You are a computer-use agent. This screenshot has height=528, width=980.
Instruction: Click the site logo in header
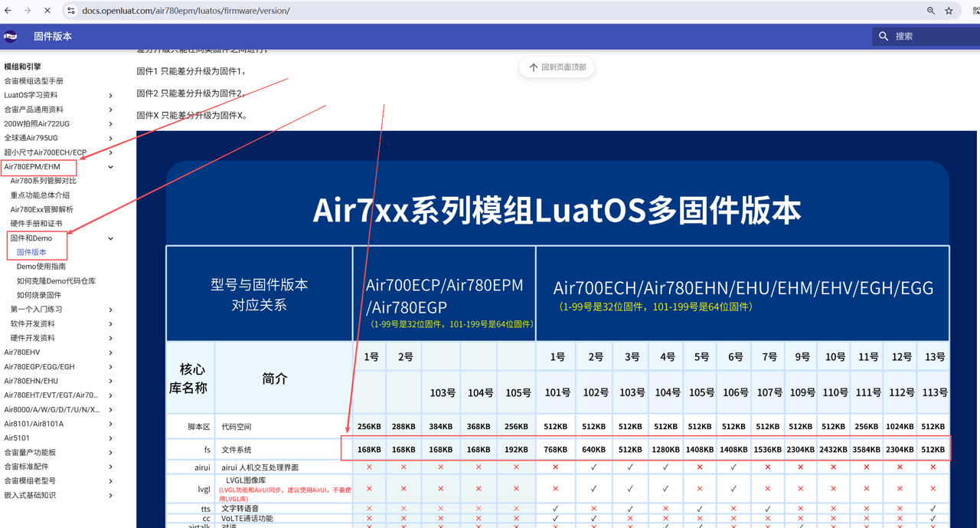pyautogui.click(x=11, y=36)
